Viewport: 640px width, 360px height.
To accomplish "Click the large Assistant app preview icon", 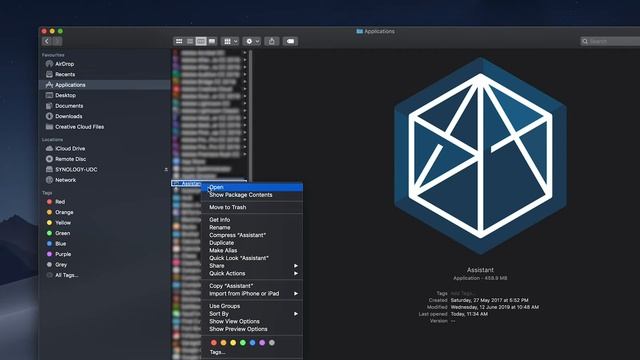I will (x=480, y=156).
